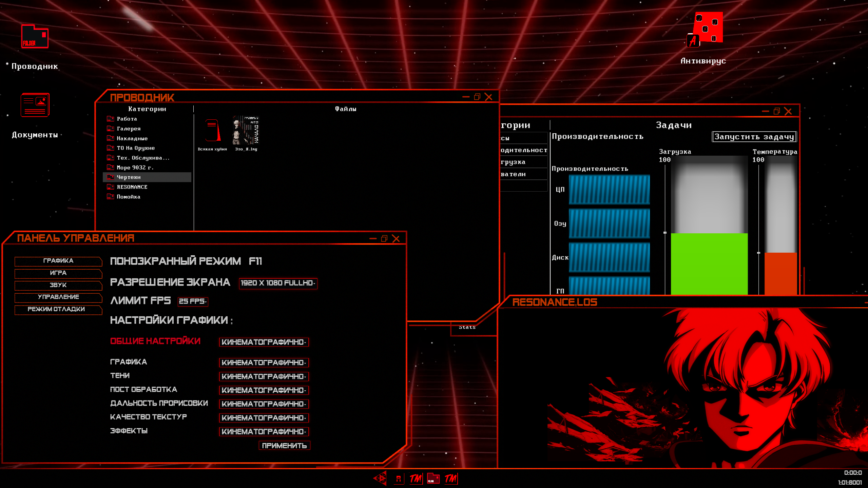Select the Море 9032 г. folder
This screenshot has width=868, height=488.
147,168
